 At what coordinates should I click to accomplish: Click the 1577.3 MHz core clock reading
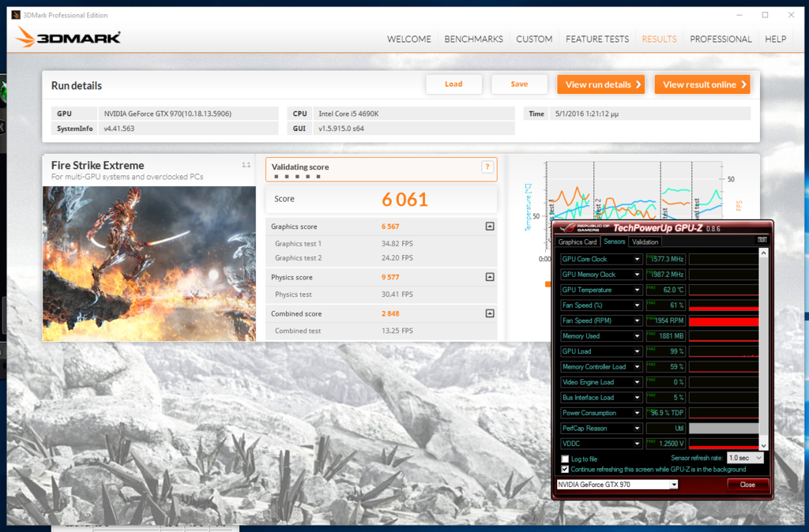pos(665,260)
